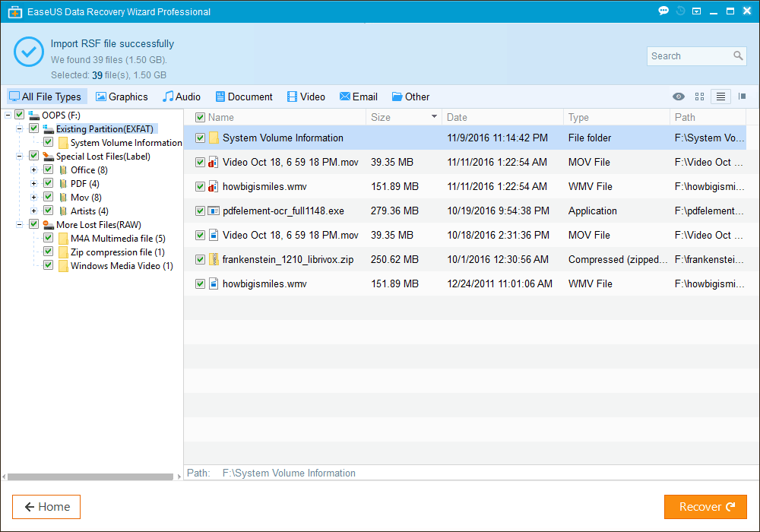Click the PDF folder icon in tree
Image resolution: width=760 pixels, height=532 pixels.
63,184
